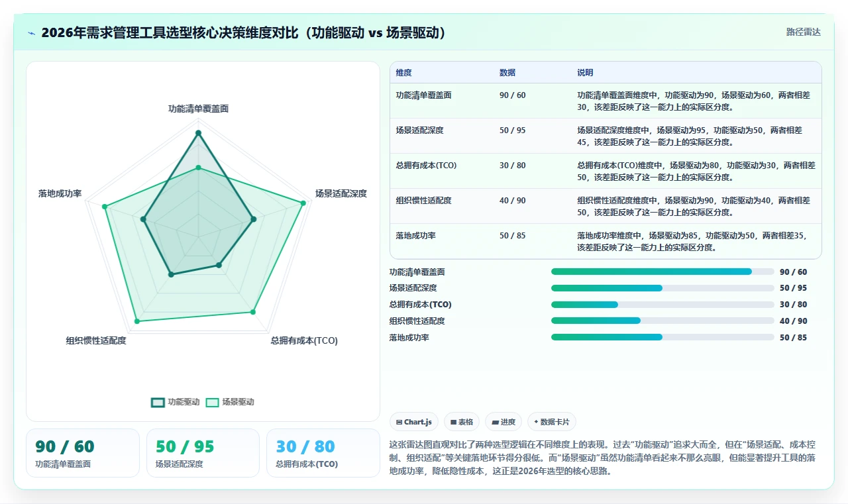Viewport: 848px width, 504px height.
Task: Click the 场景驱动 light green legend swatch
Action: (x=212, y=402)
